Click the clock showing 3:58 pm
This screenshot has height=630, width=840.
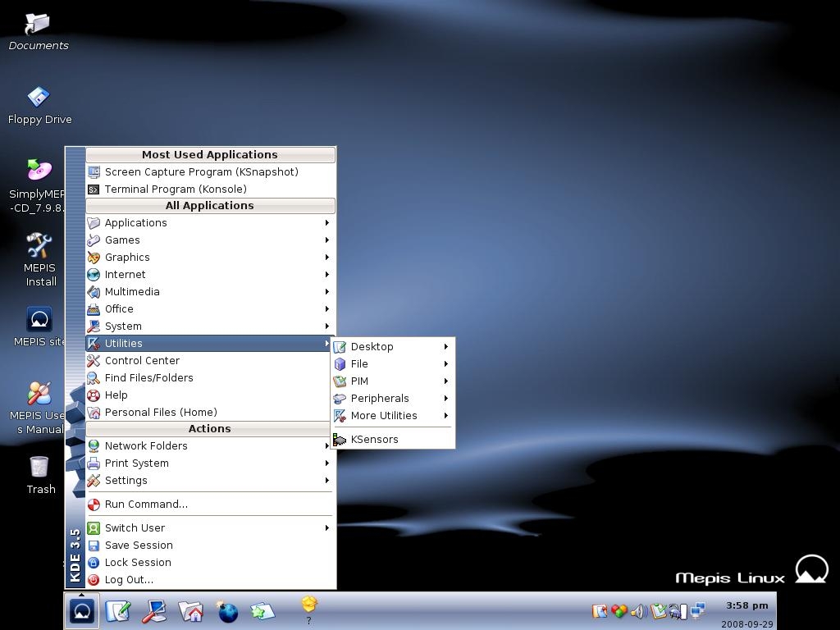pos(746,605)
